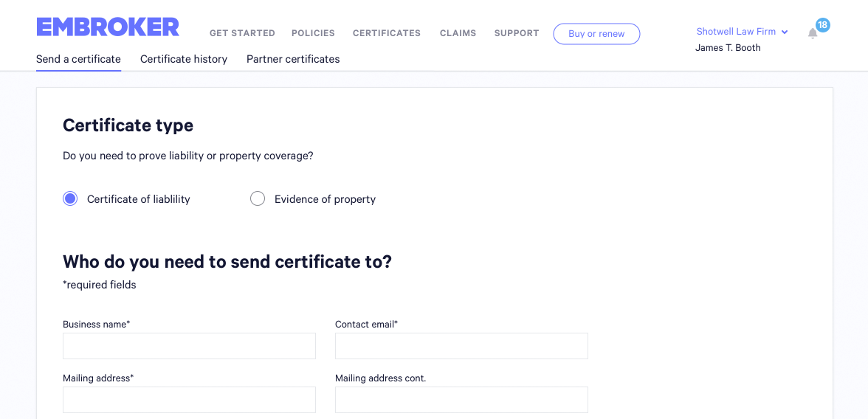The height and width of the screenshot is (419, 868).
Task: Click into the Mailing address field
Action: coord(189,400)
